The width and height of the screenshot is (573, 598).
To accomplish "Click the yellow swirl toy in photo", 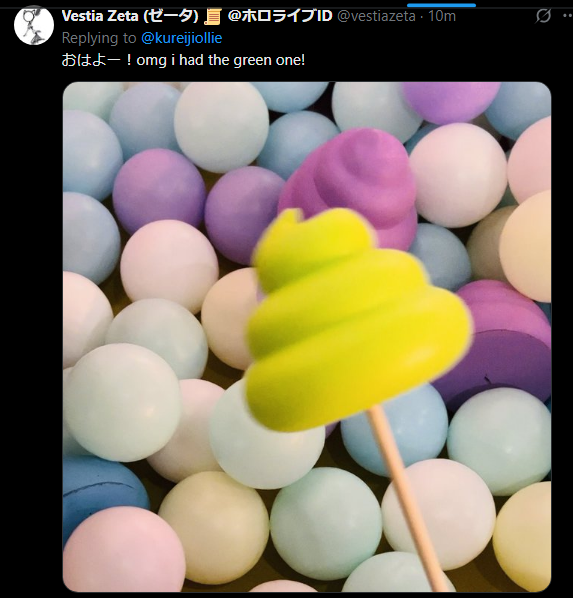I will pyautogui.click(x=355, y=320).
